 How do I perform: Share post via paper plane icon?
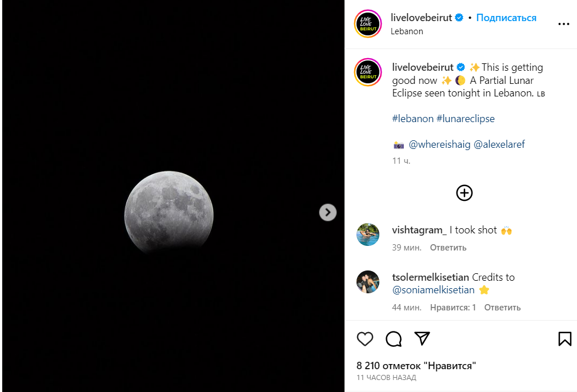(x=422, y=338)
